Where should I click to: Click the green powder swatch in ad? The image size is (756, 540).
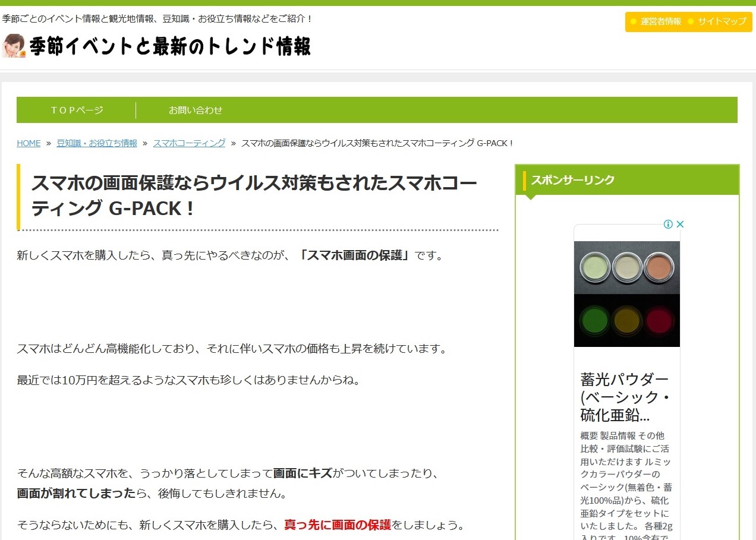coord(593,267)
